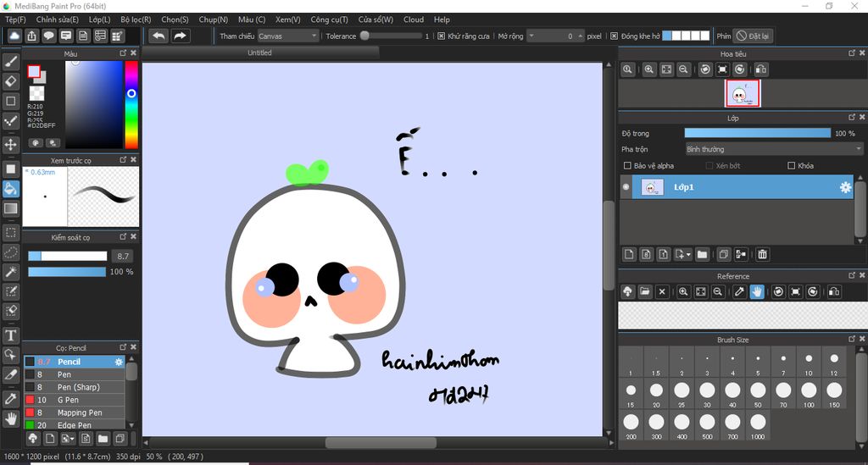Select the Mapping Pen brush
Viewport: 868px width, 465px height.
(x=75, y=412)
